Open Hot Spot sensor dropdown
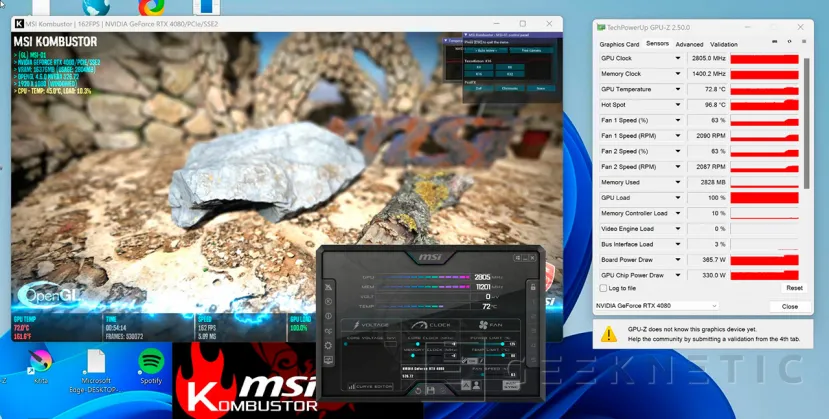Image resolution: width=829 pixels, height=419 pixels. (678, 105)
